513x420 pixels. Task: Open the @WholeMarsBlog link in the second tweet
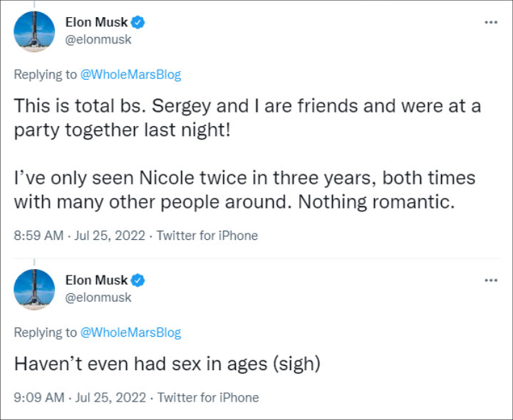pos(130,332)
